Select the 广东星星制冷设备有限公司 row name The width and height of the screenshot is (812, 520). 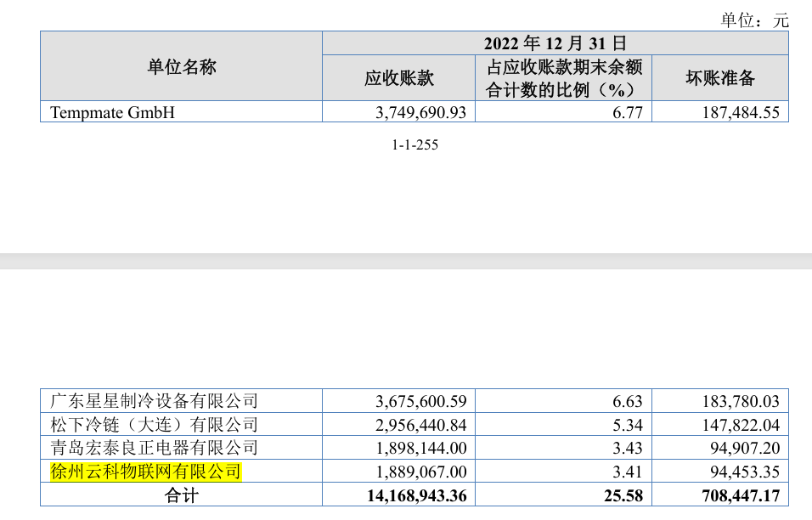click(x=154, y=401)
